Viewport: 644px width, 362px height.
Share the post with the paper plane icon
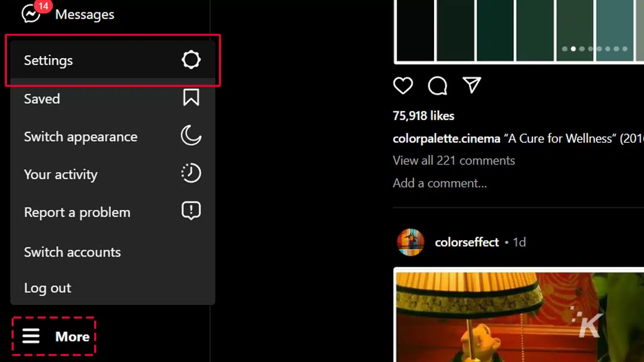click(471, 85)
